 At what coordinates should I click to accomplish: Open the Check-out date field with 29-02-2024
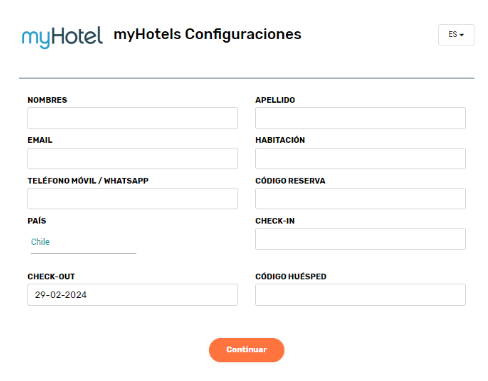coord(132,295)
